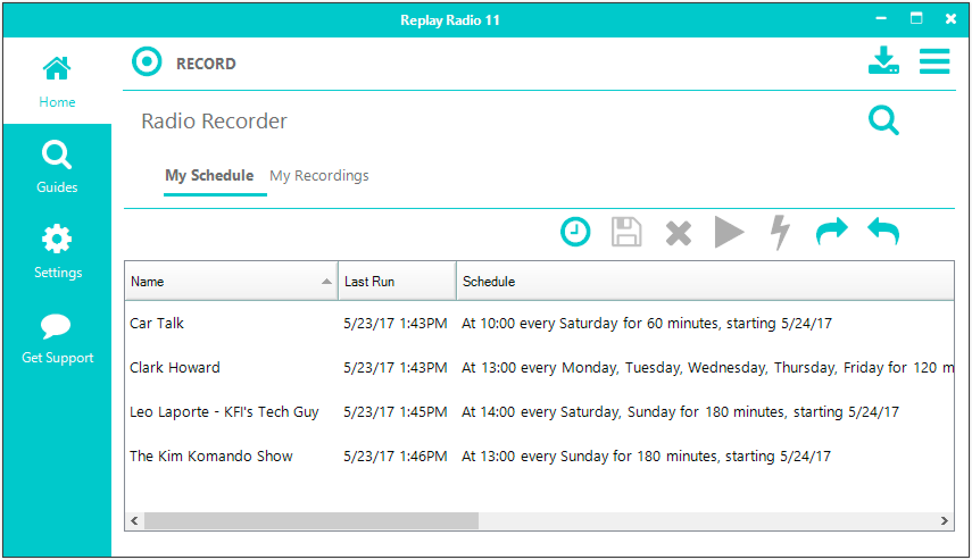
Task: Start the Play button for selected schedule
Action: [728, 232]
